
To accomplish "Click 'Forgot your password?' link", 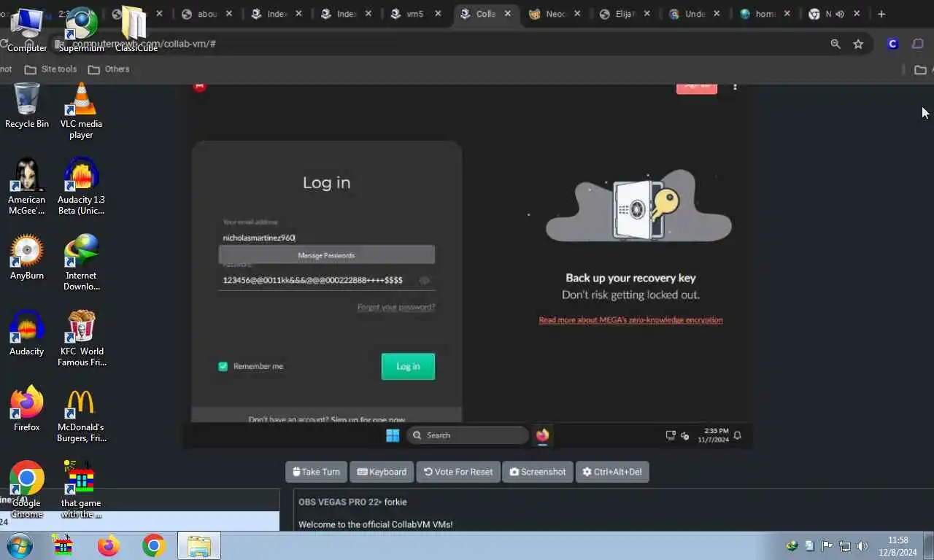I will point(396,307).
